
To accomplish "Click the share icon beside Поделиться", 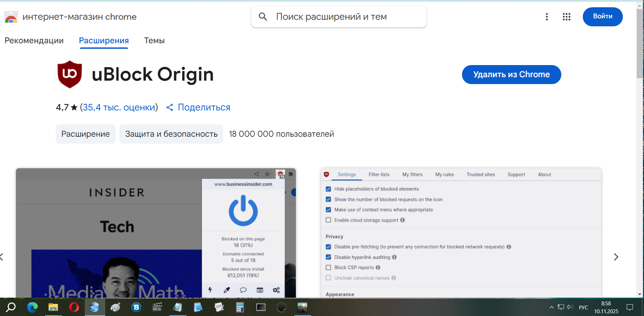I will click(x=170, y=107).
